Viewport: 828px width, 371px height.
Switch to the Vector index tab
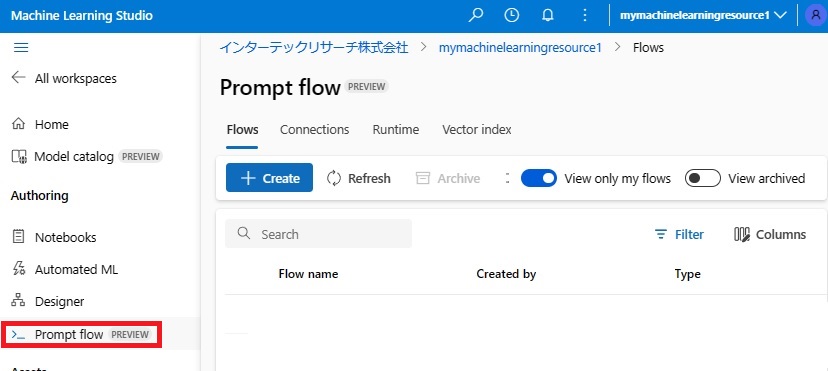click(x=477, y=130)
